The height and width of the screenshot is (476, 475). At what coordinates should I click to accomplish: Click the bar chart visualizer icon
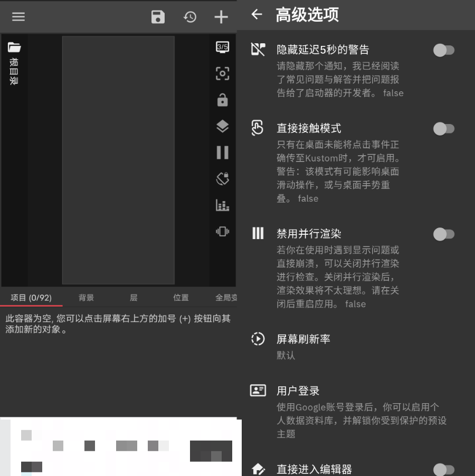tap(223, 205)
